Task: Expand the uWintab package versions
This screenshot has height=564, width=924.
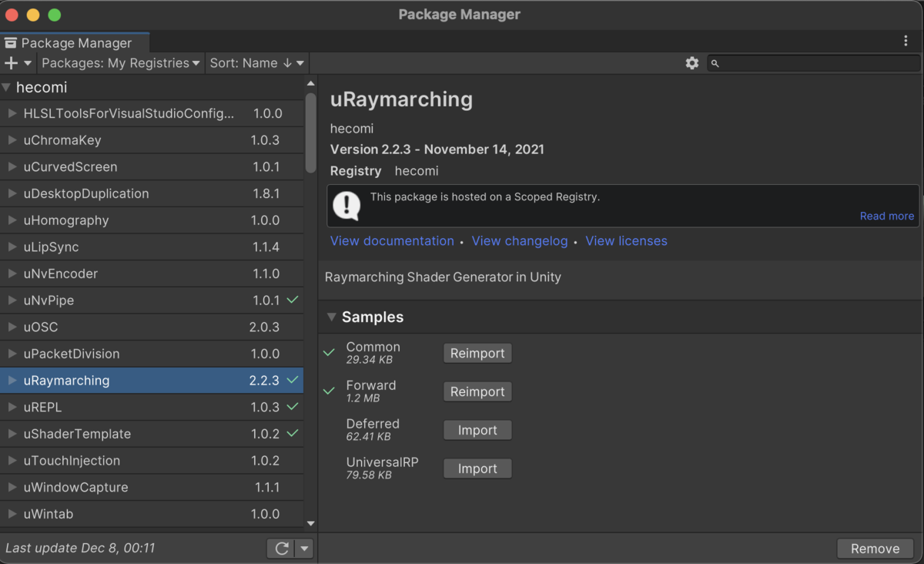Action: (12, 514)
